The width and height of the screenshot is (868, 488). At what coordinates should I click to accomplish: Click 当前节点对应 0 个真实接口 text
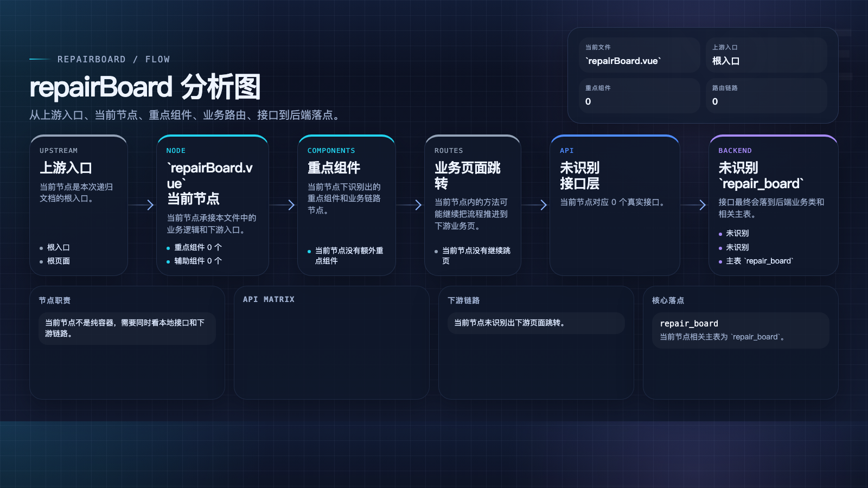614,202
